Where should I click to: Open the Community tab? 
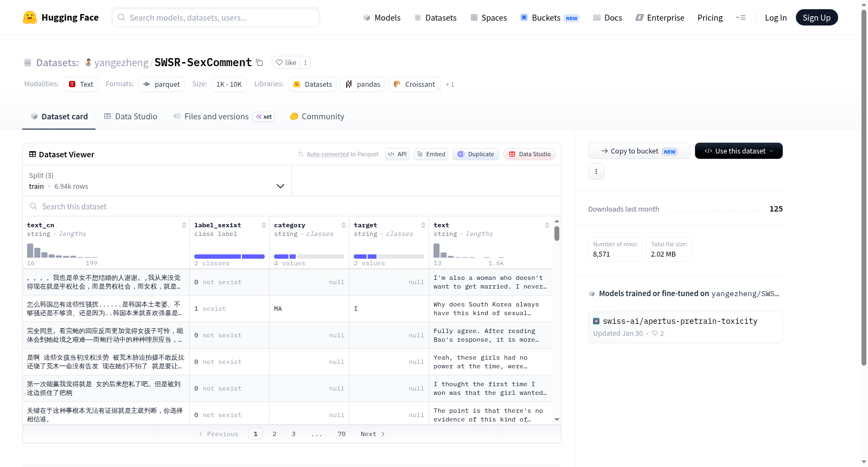[x=317, y=117]
